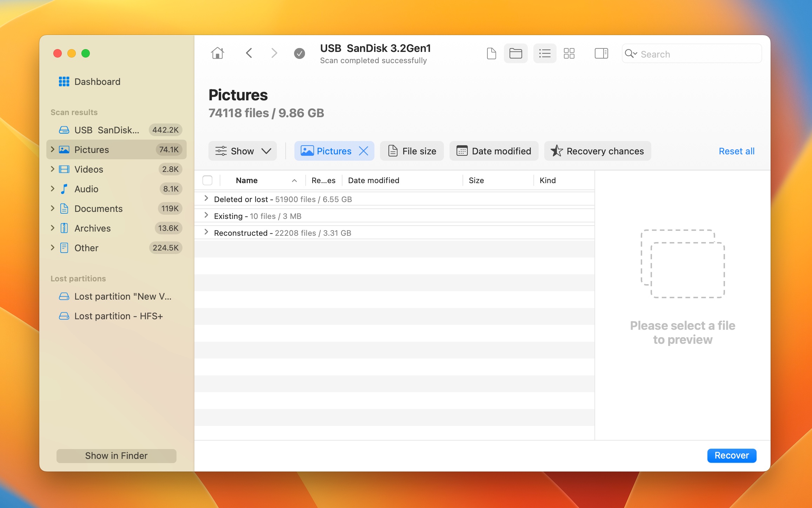Image resolution: width=812 pixels, height=508 pixels.
Task: Go to the Home icon
Action: tap(217, 53)
